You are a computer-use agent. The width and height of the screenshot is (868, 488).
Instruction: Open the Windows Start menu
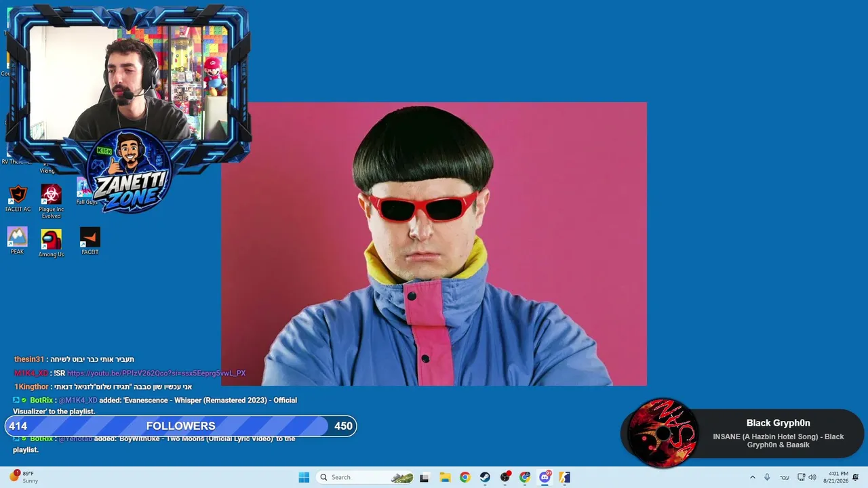point(304,477)
